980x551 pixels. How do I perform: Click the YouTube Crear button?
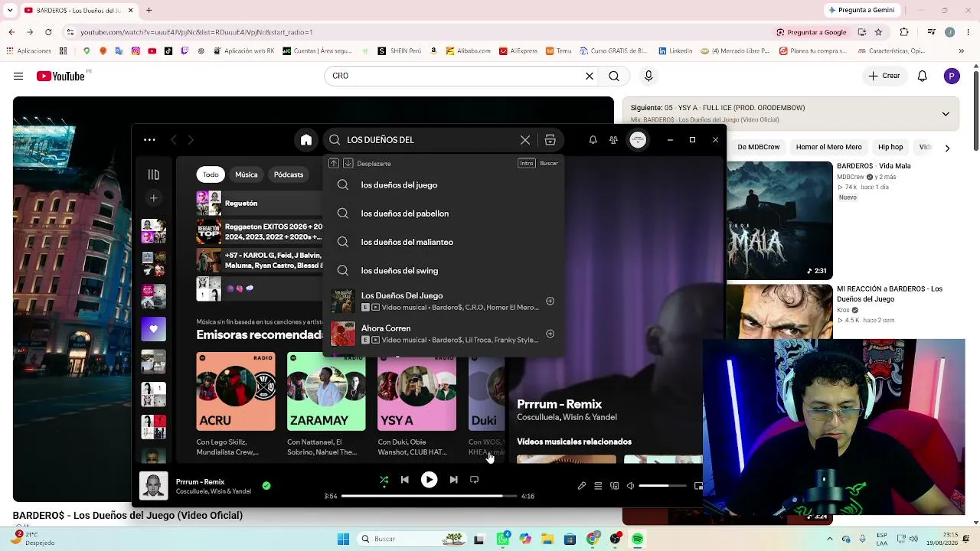tap(884, 76)
